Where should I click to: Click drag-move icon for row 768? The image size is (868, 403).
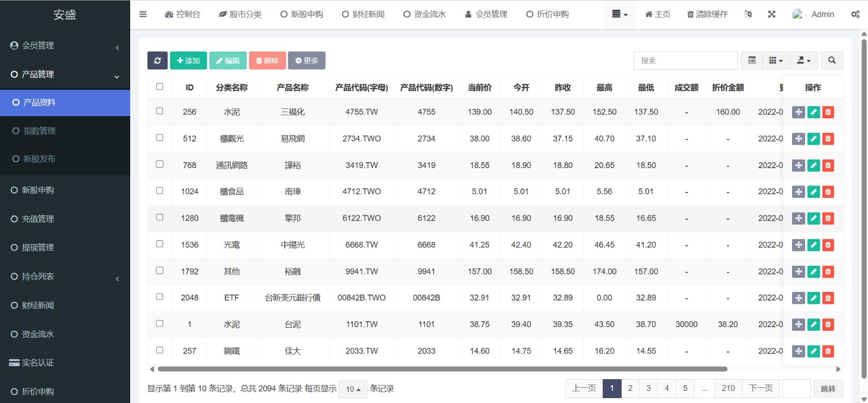click(x=798, y=165)
